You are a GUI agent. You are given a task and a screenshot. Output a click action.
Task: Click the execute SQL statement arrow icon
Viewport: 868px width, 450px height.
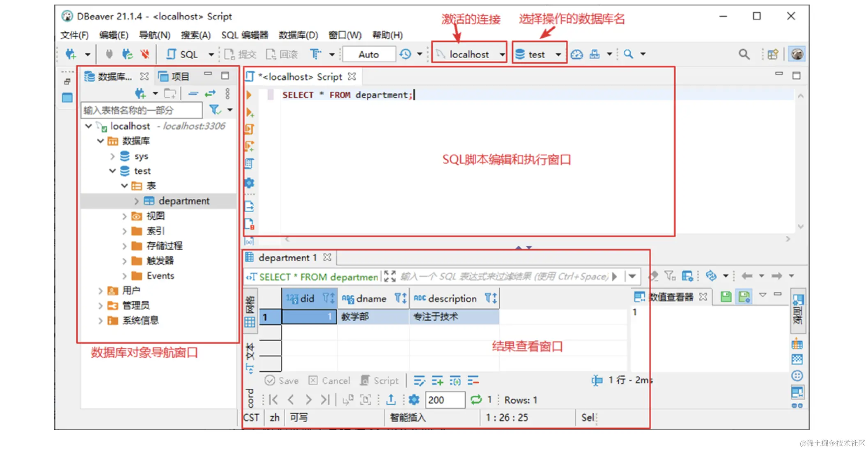(249, 95)
